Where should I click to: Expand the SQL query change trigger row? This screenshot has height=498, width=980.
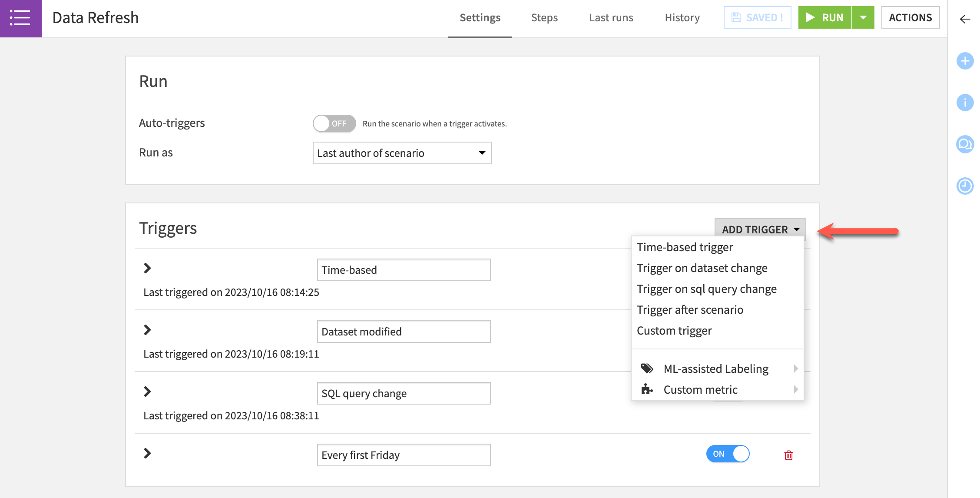(147, 391)
